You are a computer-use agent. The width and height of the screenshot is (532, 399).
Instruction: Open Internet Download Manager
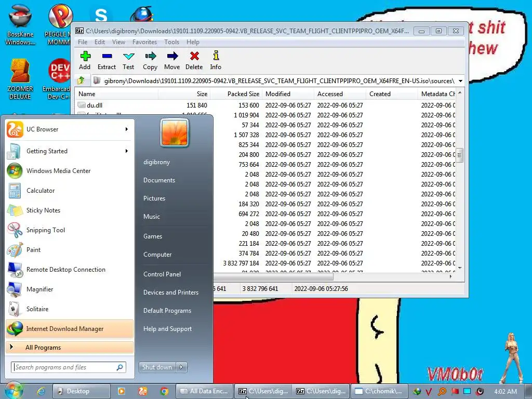pyautogui.click(x=70, y=329)
